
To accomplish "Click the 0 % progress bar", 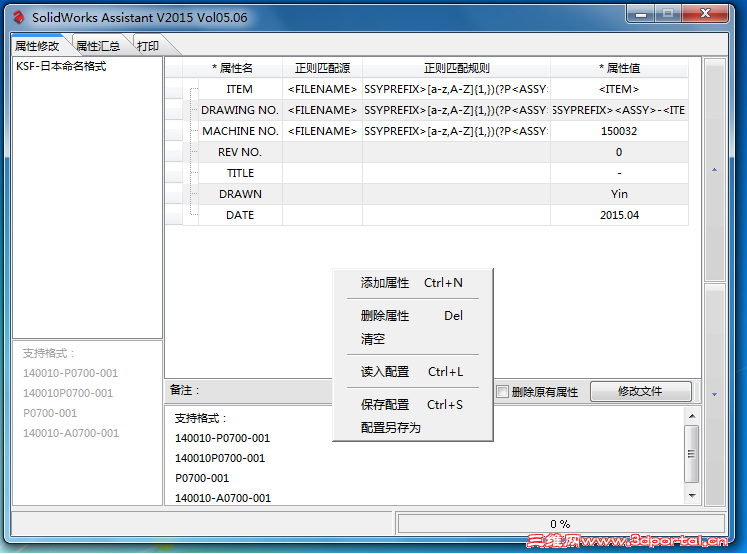I will click(x=561, y=524).
